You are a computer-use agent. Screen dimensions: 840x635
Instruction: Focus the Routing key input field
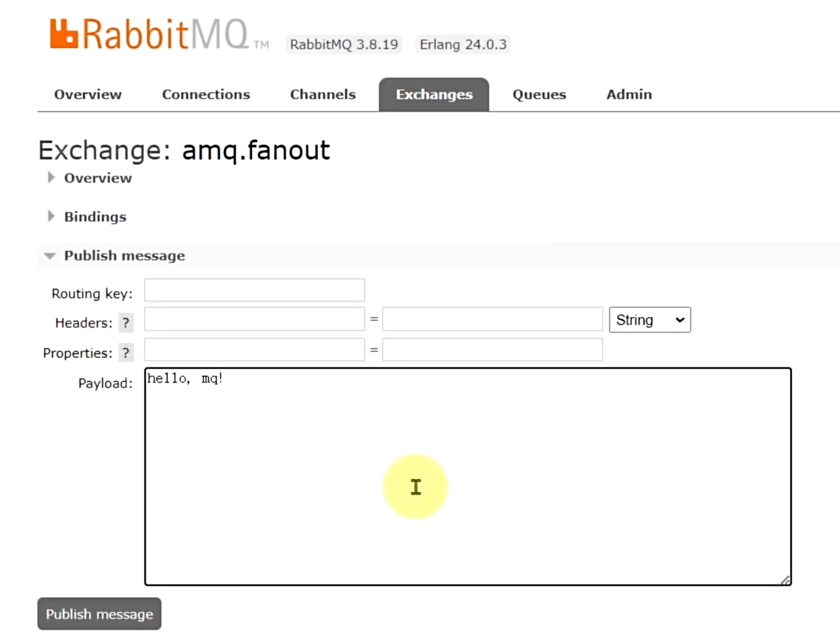click(254, 290)
